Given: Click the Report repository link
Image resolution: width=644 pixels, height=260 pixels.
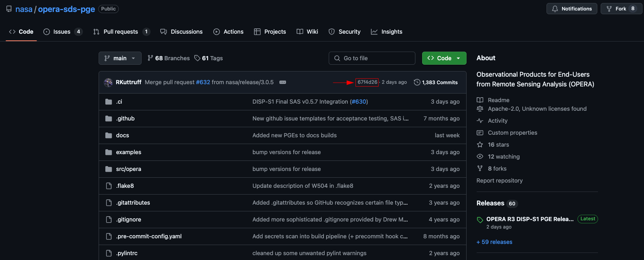Looking at the screenshot, I should coord(499,181).
